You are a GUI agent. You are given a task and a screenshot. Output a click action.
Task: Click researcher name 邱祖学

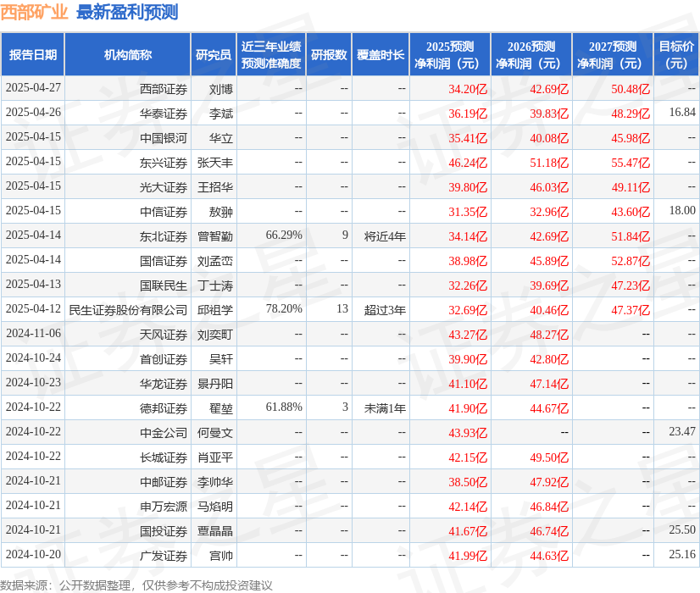coord(215,310)
